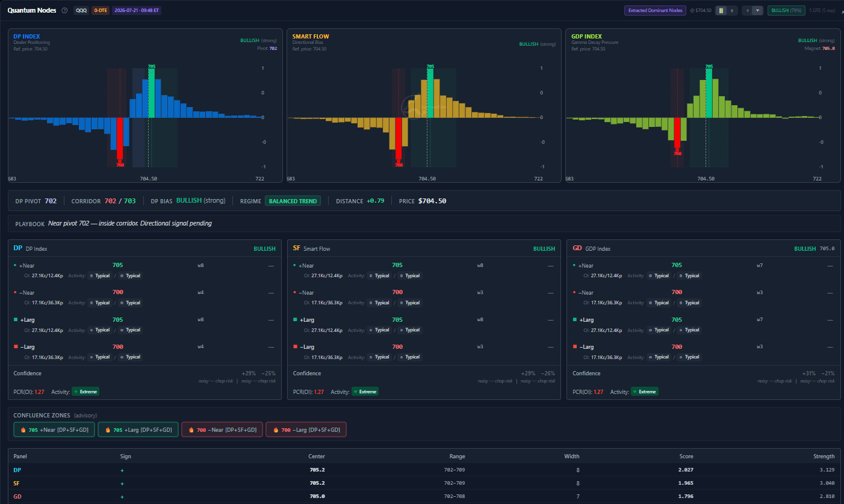Click the red 700 bar in DP Index chart

120,140
